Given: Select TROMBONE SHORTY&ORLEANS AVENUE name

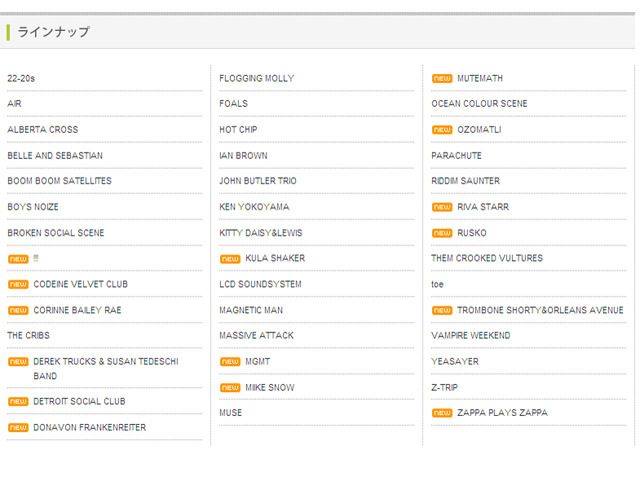Looking at the screenshot, I should (x=540, y=310).
